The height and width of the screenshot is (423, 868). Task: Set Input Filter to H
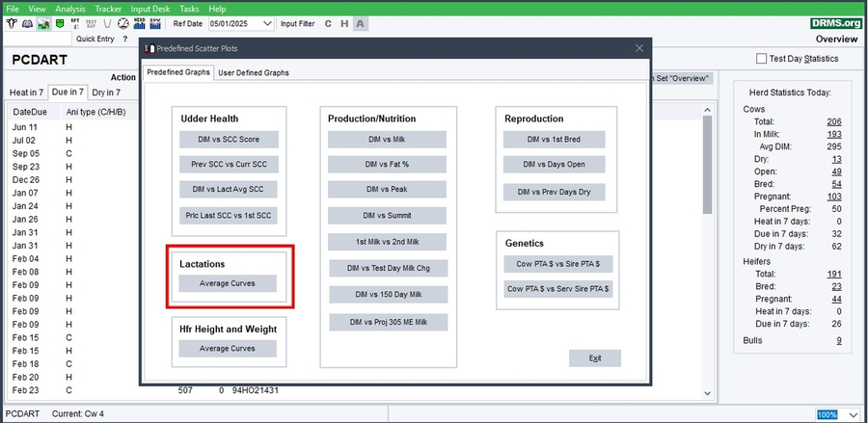[x=344, y=24]
